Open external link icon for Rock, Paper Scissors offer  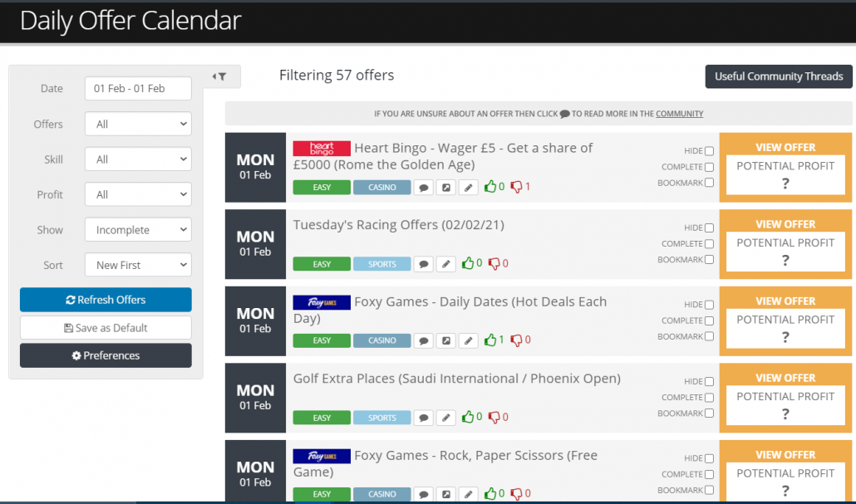coord(446,494)
